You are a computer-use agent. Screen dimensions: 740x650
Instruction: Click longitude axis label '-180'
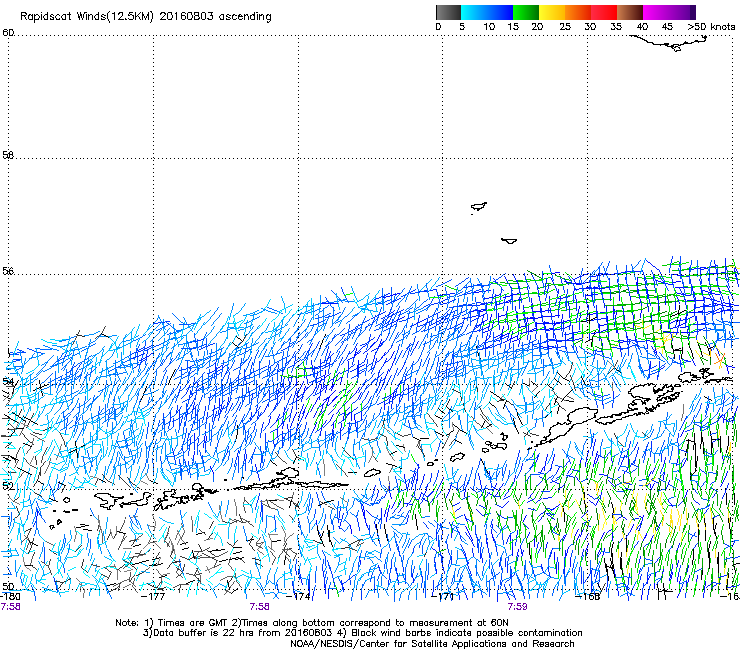[x=10, y=596]
